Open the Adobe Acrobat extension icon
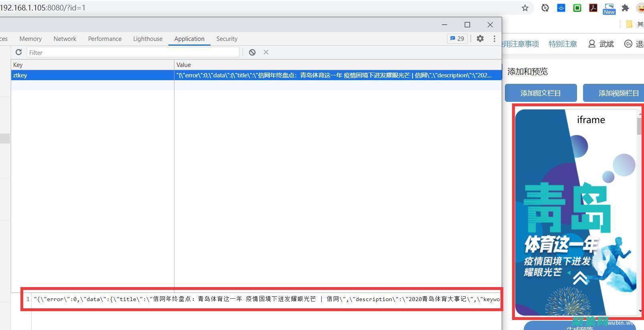Image resolution: width=644 pixels, height=330 pixels. click(593, 8)
